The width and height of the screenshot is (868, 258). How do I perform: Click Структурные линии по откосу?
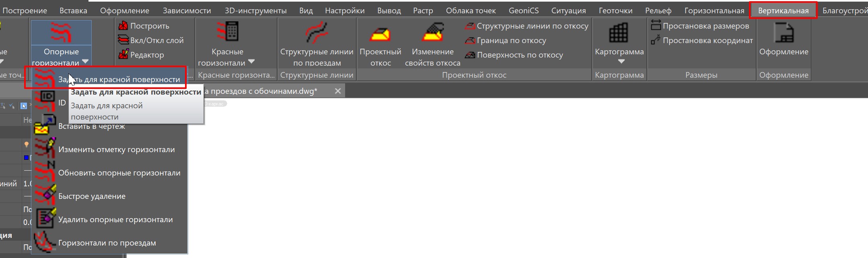[x=527, y=26]
